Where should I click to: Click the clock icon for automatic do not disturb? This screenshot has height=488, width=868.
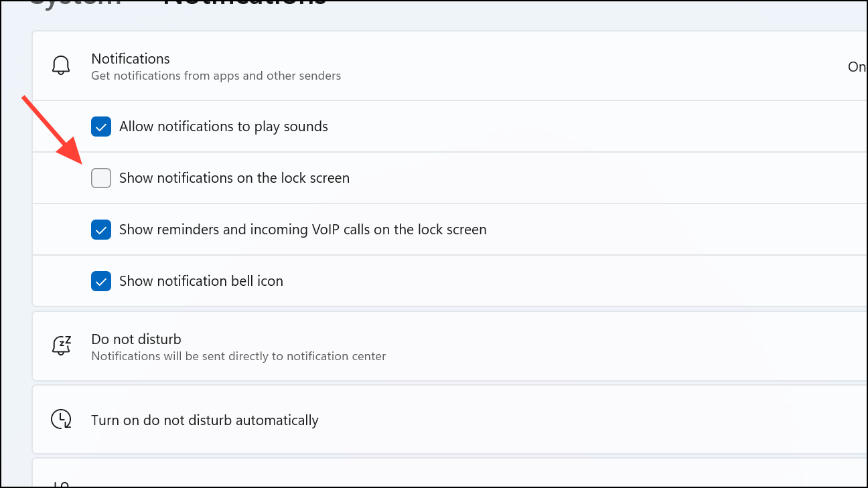[x=61, y=420]
